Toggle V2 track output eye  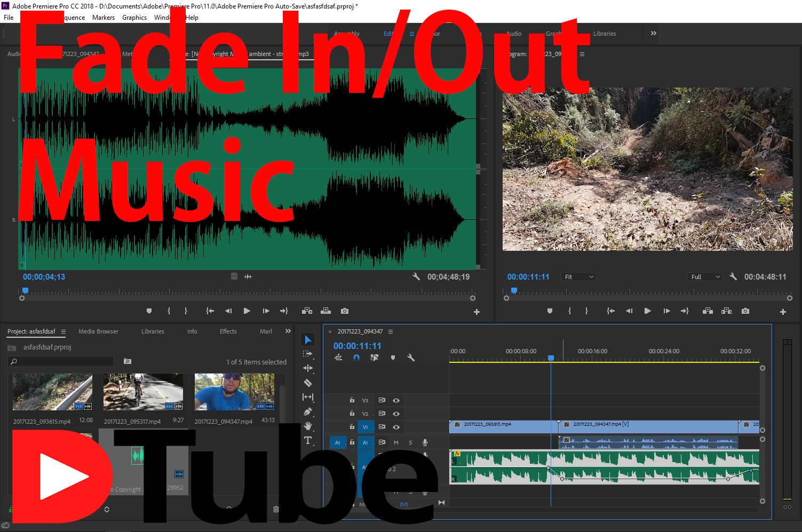click(x=396, y=414)
